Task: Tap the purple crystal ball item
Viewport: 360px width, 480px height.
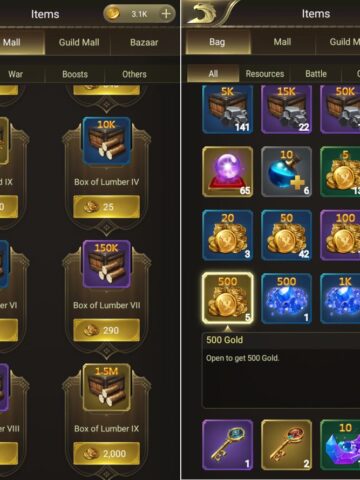Action: (x=227, y=172)
